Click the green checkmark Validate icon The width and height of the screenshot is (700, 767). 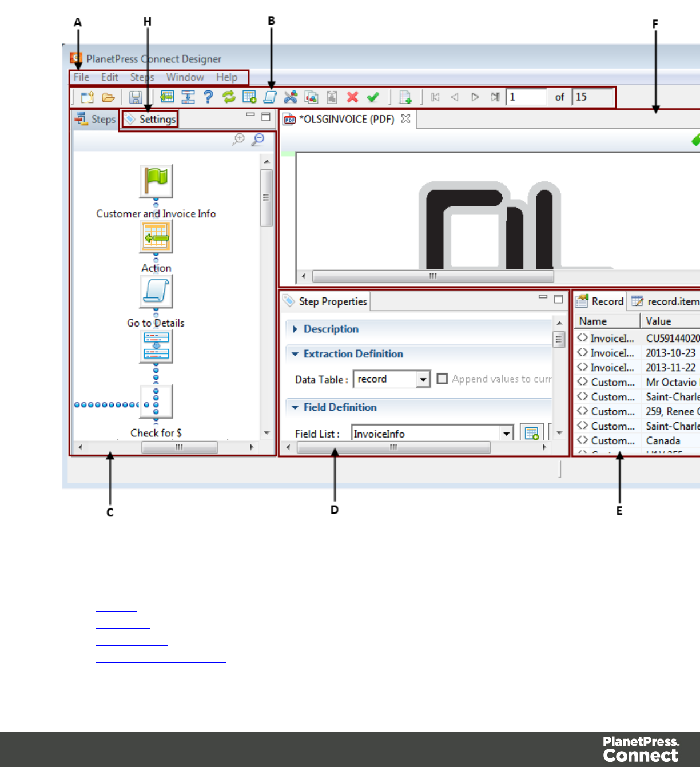pos(373,97)
